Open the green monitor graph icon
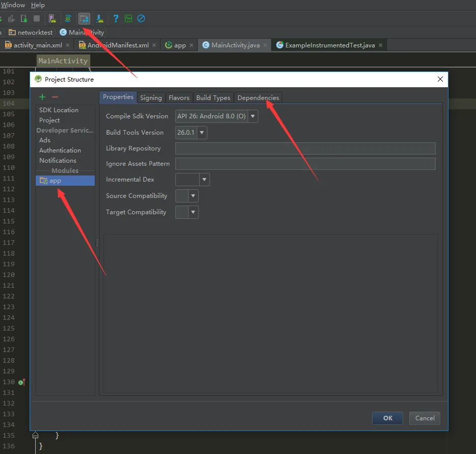 [x=128, y=18]
